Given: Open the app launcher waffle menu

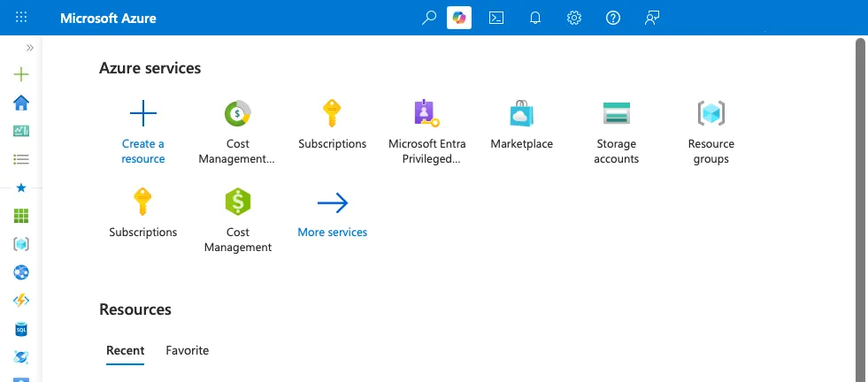Looking at the screenshot, I should 21,17.
